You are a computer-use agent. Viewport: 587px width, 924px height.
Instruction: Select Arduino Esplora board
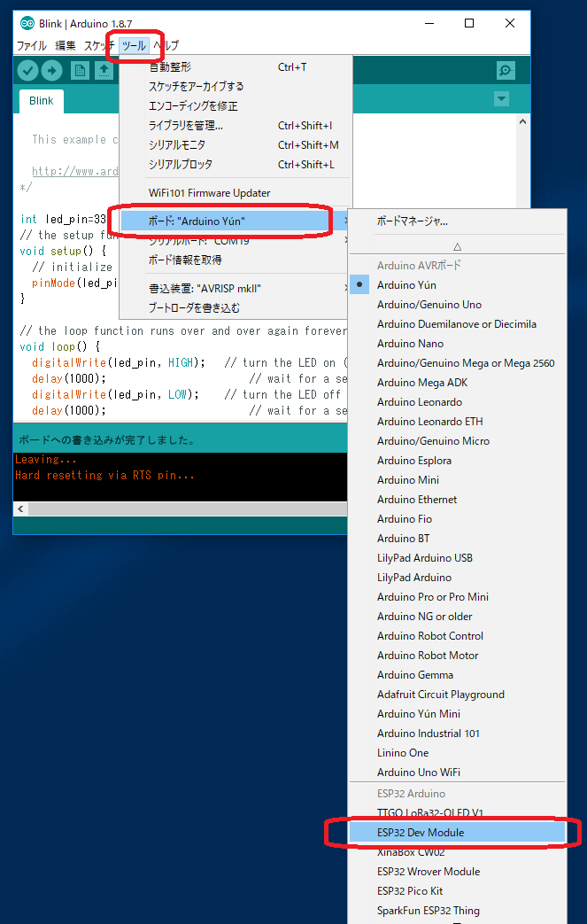[458, 461]
